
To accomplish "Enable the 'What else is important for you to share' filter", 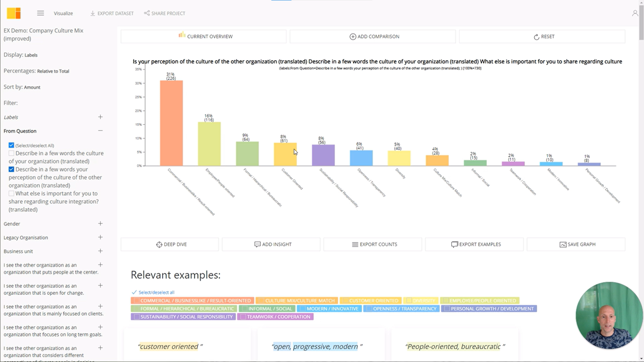I will click(11, 193).
